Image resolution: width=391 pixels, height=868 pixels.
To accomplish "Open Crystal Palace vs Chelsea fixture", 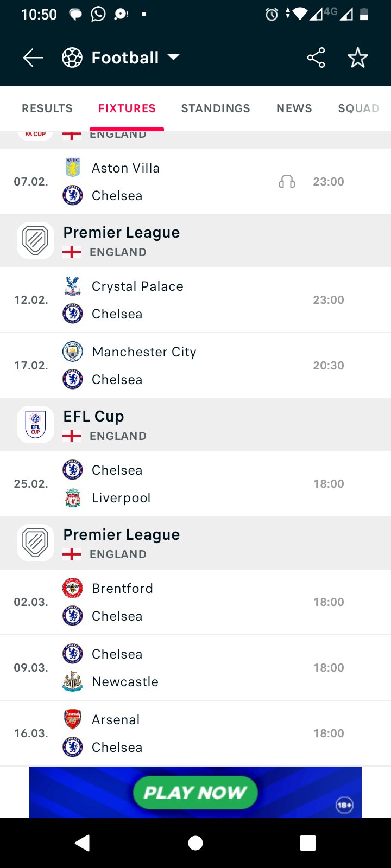I will (195, 300).
